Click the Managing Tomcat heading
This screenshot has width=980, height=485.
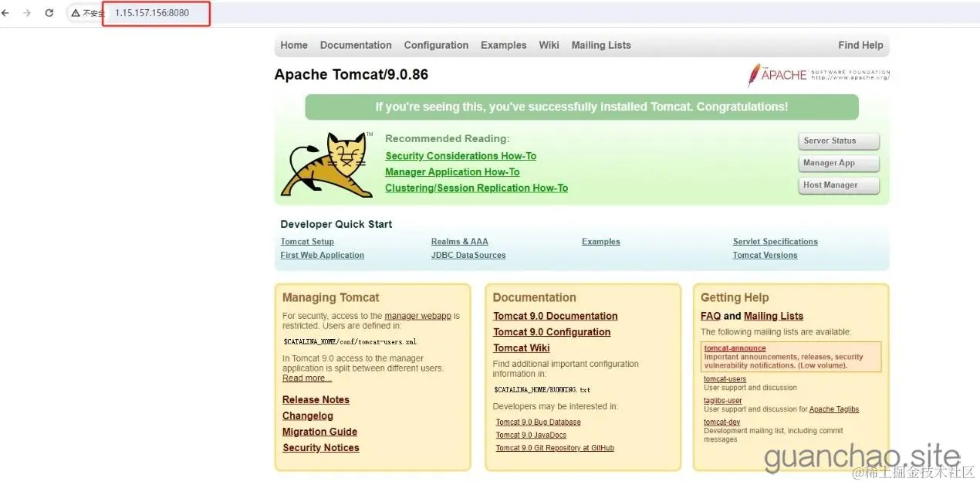pos(331,298)
